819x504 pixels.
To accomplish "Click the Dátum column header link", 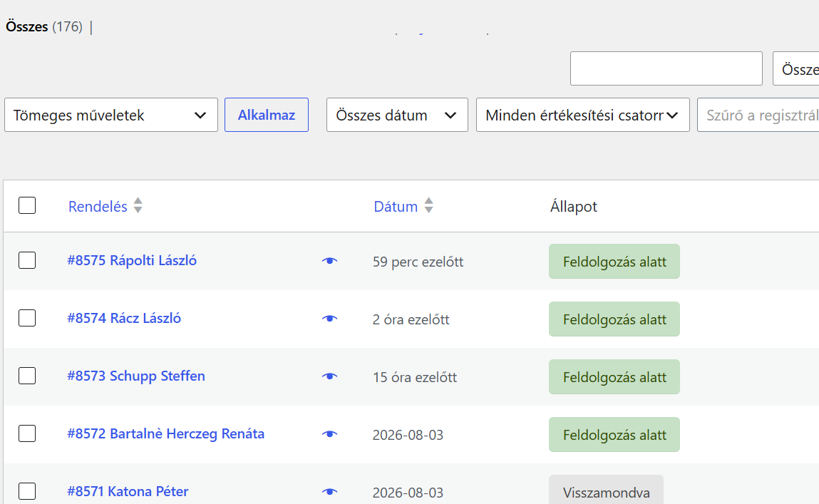I will [396, 206].
